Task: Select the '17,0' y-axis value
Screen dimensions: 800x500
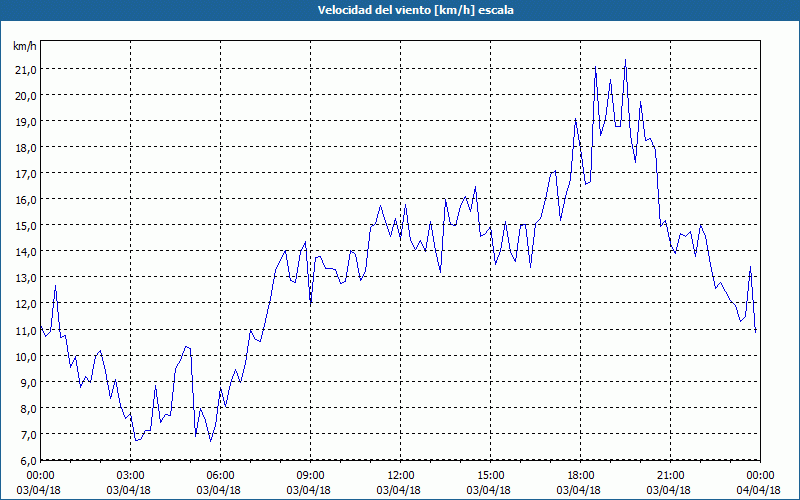Action: [26, 173]
